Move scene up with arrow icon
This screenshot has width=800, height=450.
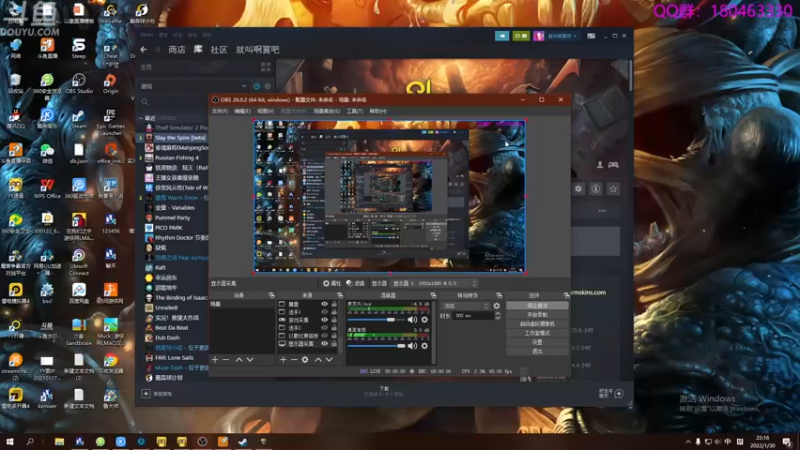239,360
